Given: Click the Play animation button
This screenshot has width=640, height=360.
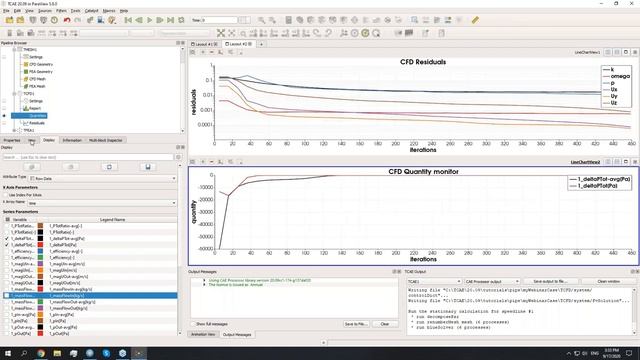Looking at the screenshot, I should coord(149,20).
